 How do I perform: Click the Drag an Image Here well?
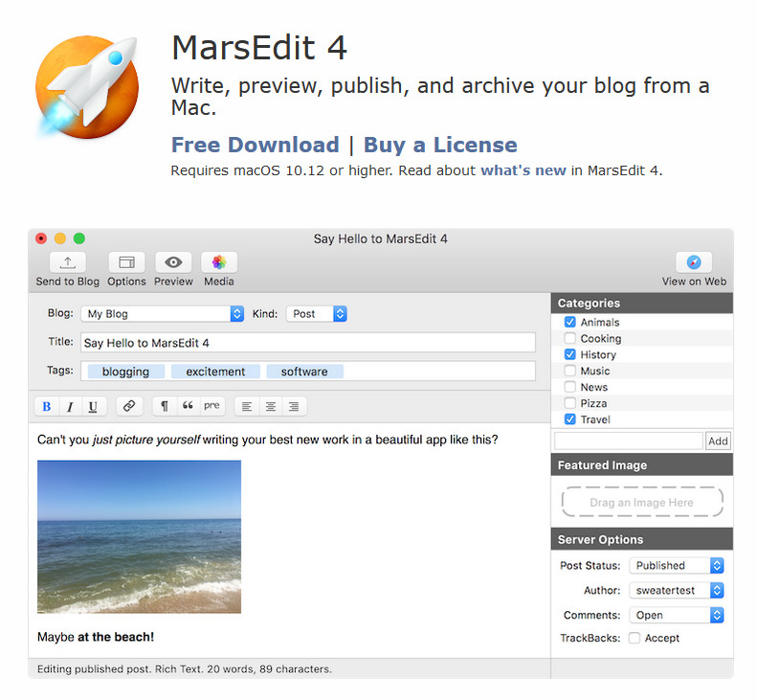642,502
